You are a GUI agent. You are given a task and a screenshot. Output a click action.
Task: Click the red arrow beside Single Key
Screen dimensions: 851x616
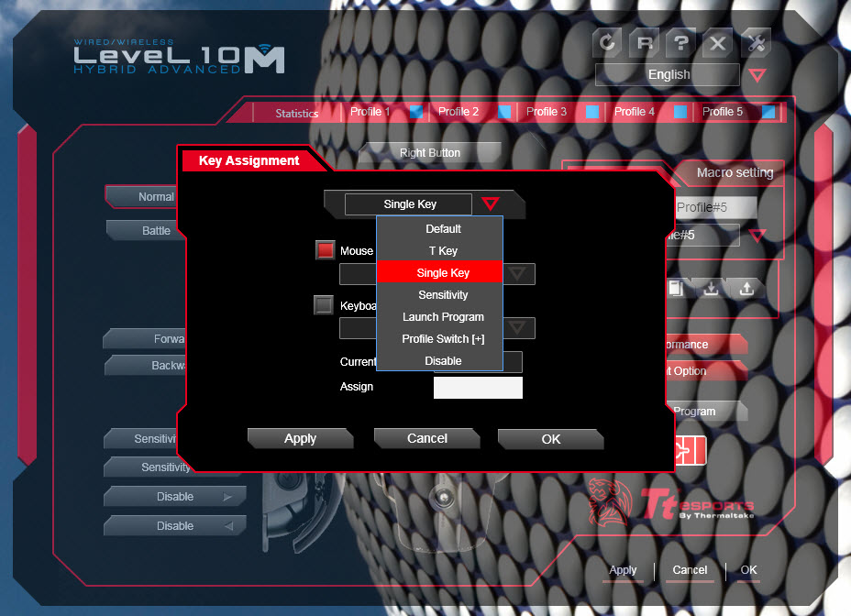[490, 204]
